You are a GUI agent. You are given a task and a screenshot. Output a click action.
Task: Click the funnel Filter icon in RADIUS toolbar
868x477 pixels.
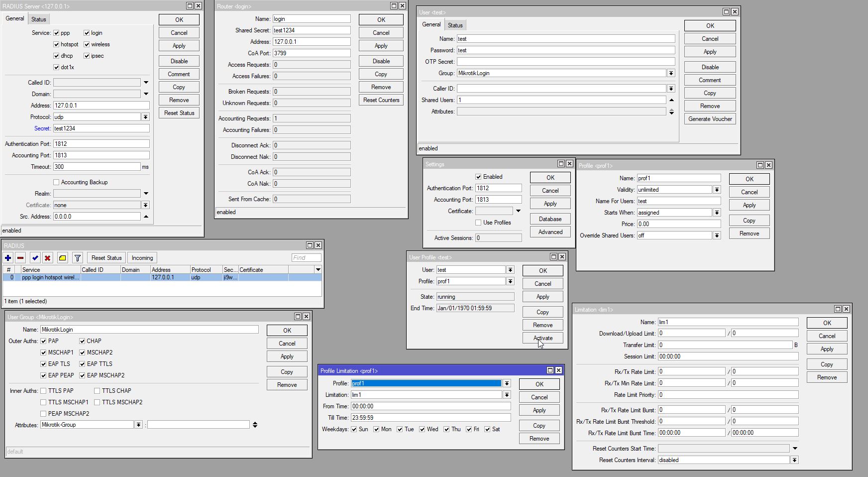[77, 258]
